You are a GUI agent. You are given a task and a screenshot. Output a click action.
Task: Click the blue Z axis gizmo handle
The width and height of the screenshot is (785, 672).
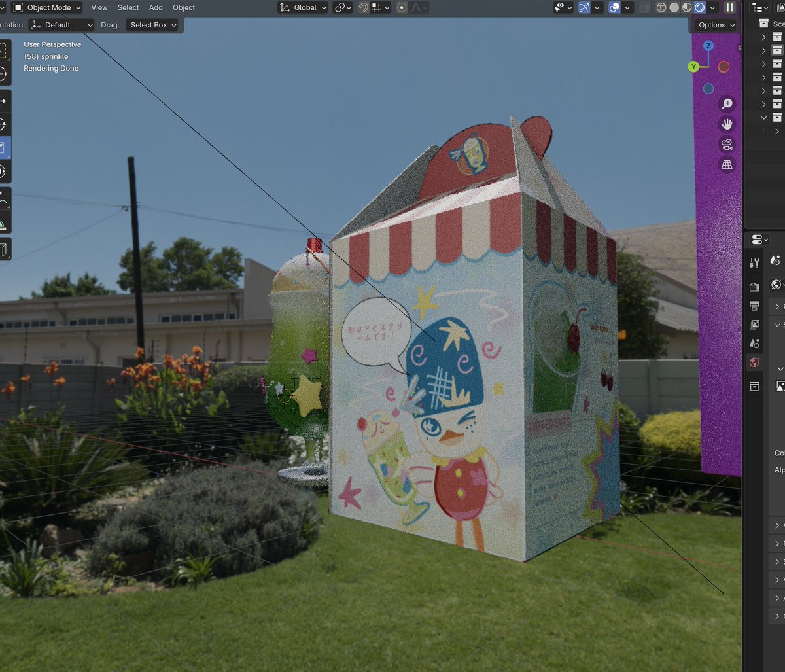pyautogui.click(x=708, y=46)
